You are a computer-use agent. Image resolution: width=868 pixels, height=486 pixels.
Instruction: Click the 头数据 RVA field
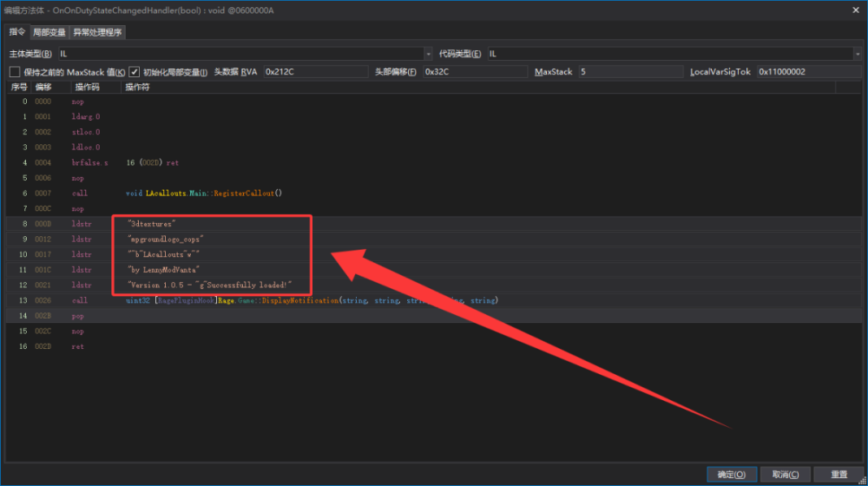[x=316, y=72]
